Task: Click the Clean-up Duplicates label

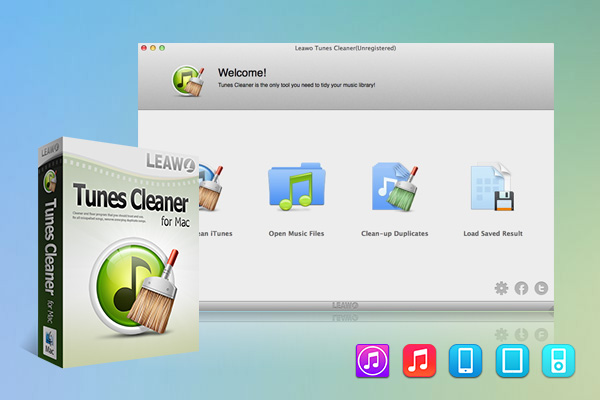Action: pos(395,233)
